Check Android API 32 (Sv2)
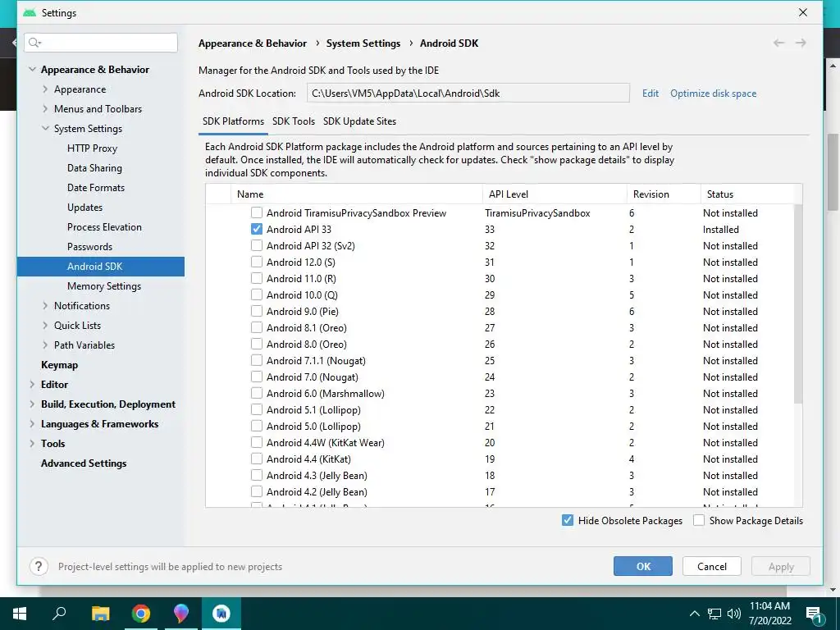The height and width of the screenshot is (630, 840). coord(257,246)
